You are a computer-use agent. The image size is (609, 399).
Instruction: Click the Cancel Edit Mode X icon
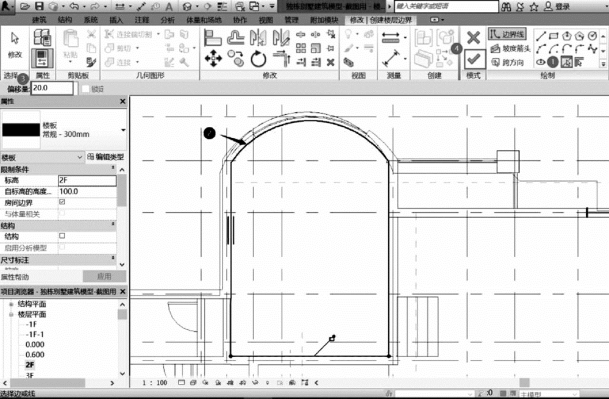(x=473, y=37)
